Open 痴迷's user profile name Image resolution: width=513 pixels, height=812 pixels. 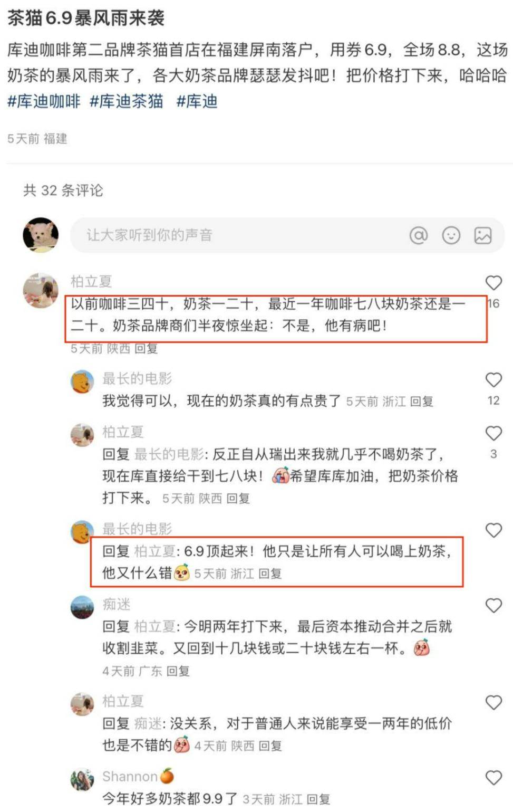pos(117,604)
